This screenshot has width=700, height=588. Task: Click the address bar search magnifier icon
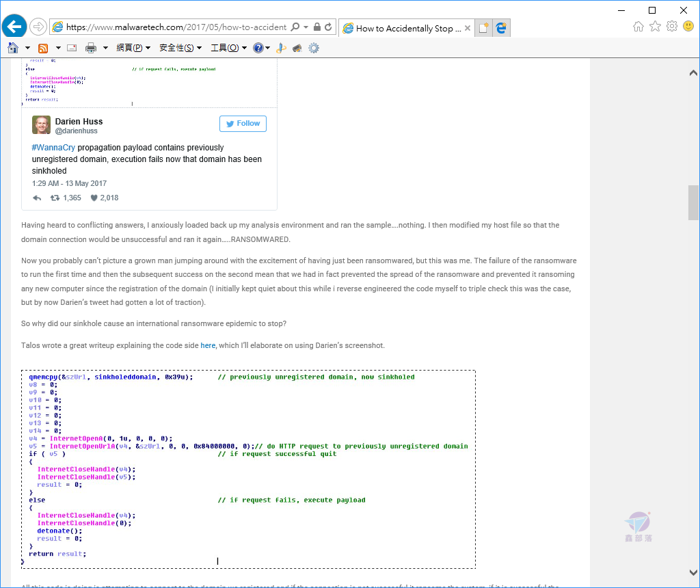coord(295,27)
